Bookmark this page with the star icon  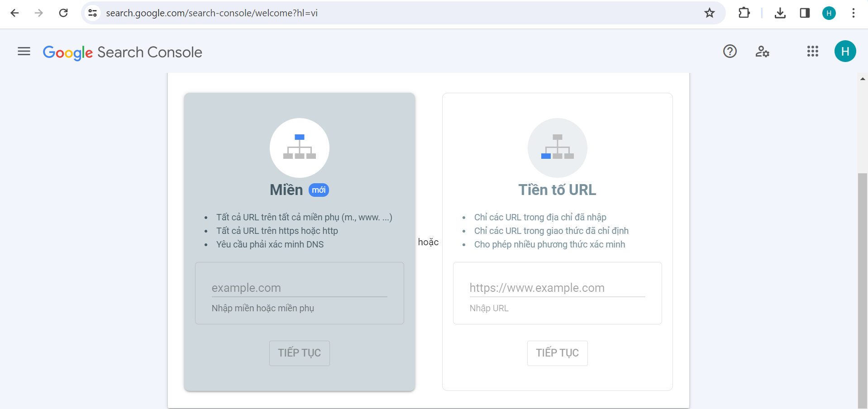pyautogui.click(x=709, y=13)
